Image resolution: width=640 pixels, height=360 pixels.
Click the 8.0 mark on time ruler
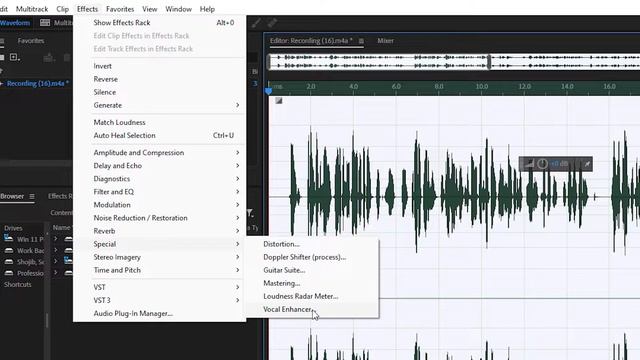439,87
